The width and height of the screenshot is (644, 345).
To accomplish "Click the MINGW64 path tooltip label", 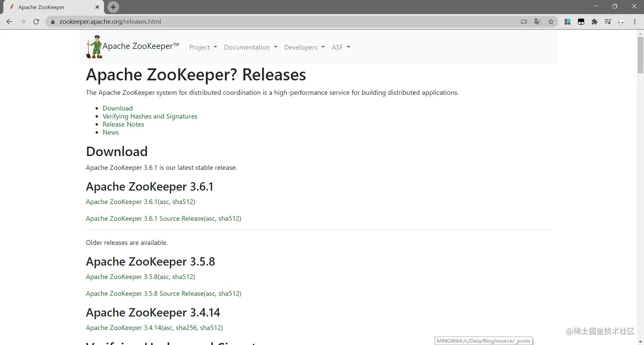I will click(x=483, y=341).
